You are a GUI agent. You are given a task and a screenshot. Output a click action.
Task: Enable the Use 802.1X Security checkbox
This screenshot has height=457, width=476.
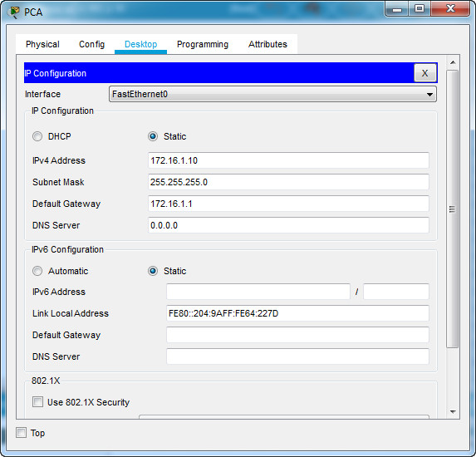37,402
